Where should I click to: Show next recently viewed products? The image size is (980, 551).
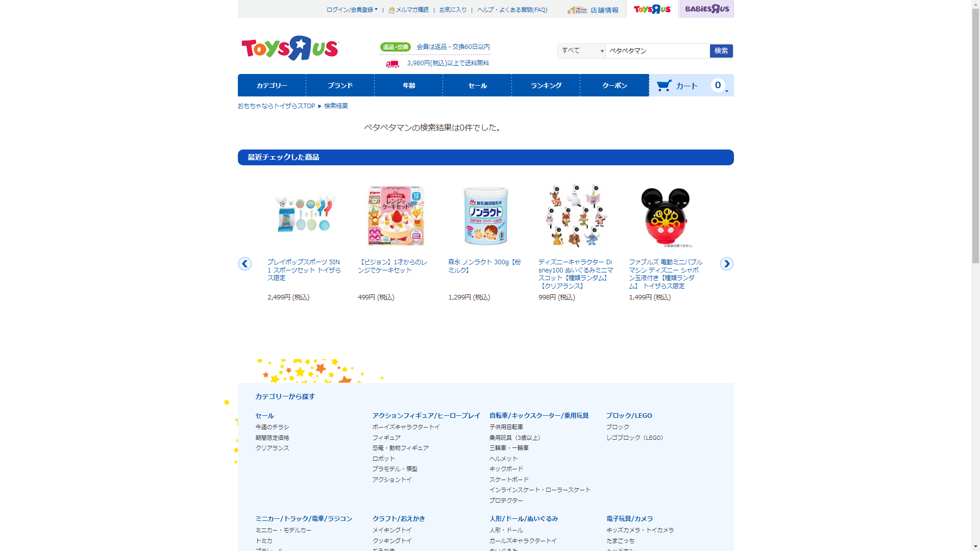pyautogui.click(x=727, y=264)
